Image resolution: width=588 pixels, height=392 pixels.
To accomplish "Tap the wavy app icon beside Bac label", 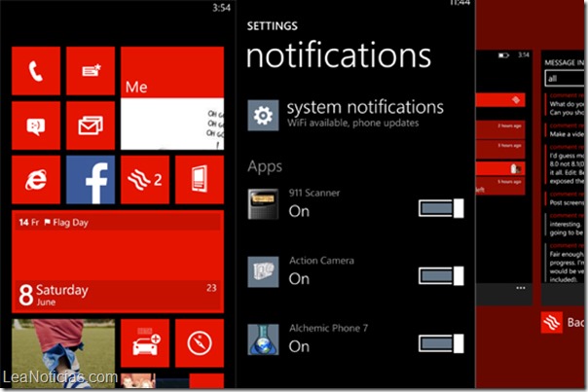I will (x=552, y=322).
